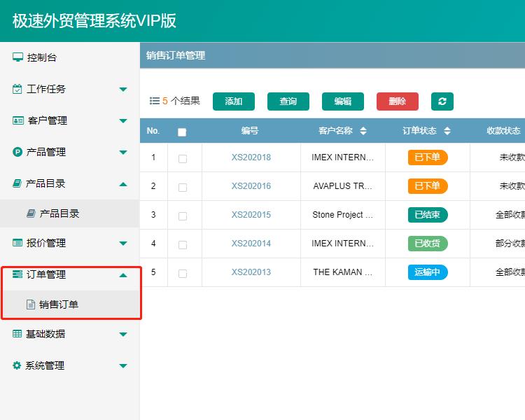Screen dimensions: 525x420
Task: Open order link XS202015
Action: pyautogui.click(x=251, y=215)
